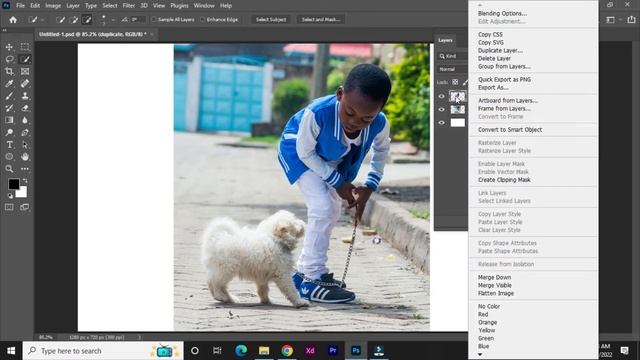
Task: Hide the top duplicate layer eye
Action: coord(441,96)
